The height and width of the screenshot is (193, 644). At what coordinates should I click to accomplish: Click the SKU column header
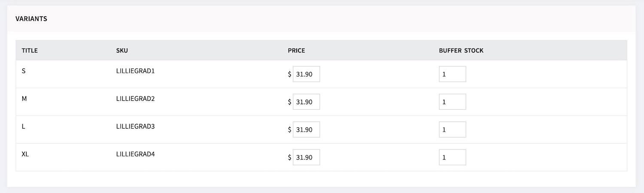click(122, 51)
